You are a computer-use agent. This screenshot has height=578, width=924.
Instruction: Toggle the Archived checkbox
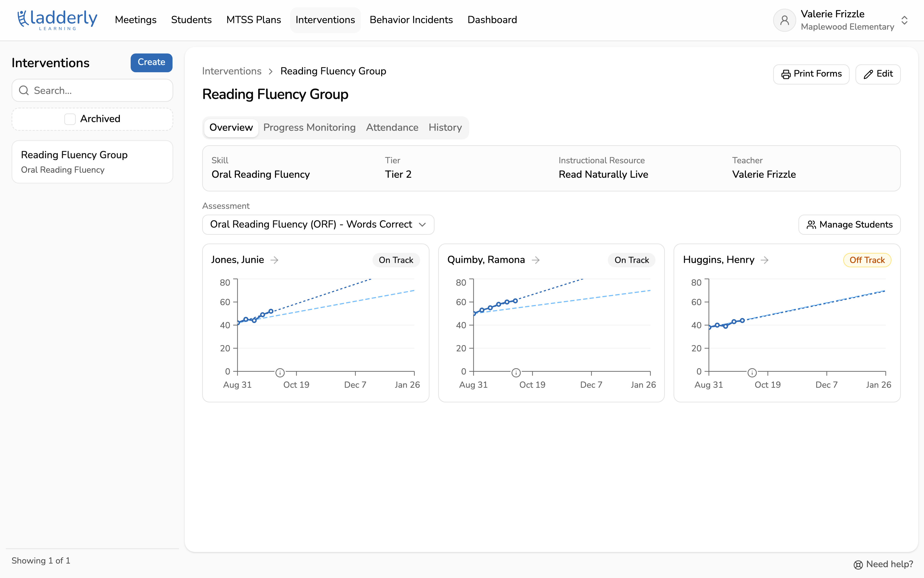(x=70, y=119)
